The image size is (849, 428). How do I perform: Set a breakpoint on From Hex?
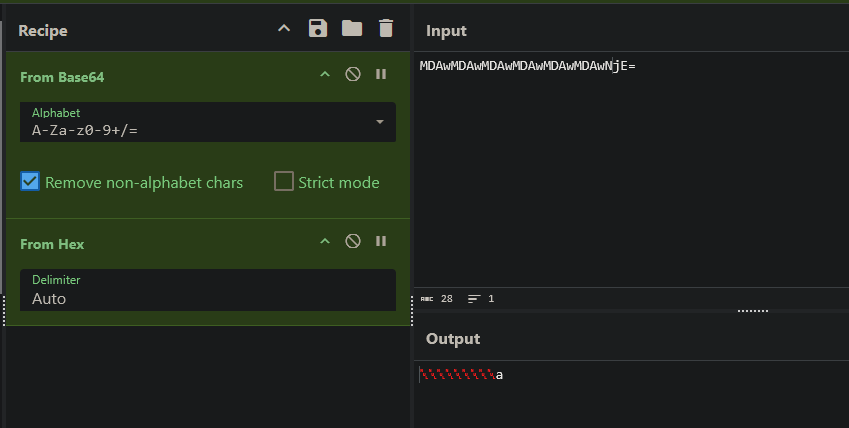tap(381, 241)
